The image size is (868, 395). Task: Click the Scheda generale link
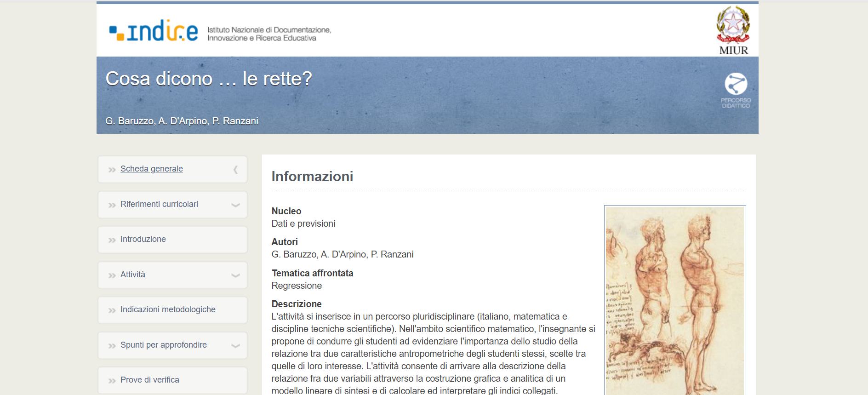click(x=152, y=169)
